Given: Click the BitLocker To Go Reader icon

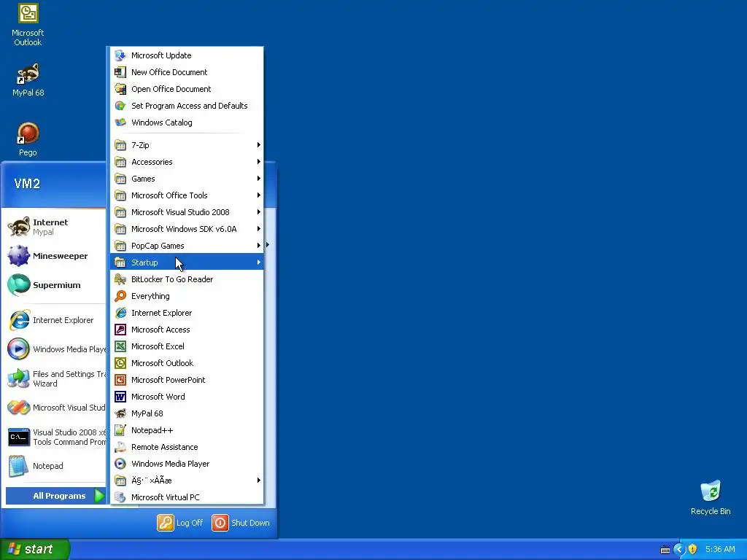Looking at the screenshot, I should [x=120, y=279].
